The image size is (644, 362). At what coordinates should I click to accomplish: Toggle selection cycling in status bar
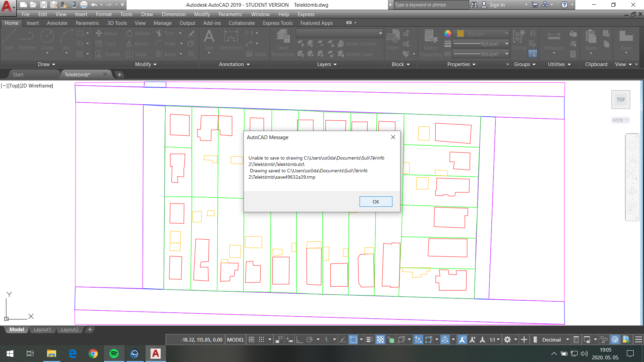pyautogui.click(x=391, y=340)
